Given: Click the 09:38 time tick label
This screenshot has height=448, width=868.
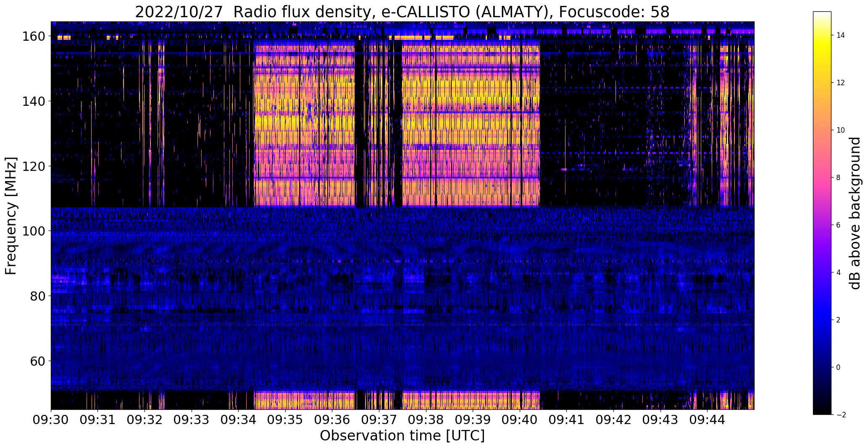Looking at the screenshot, I should click(x=426, y=419).
